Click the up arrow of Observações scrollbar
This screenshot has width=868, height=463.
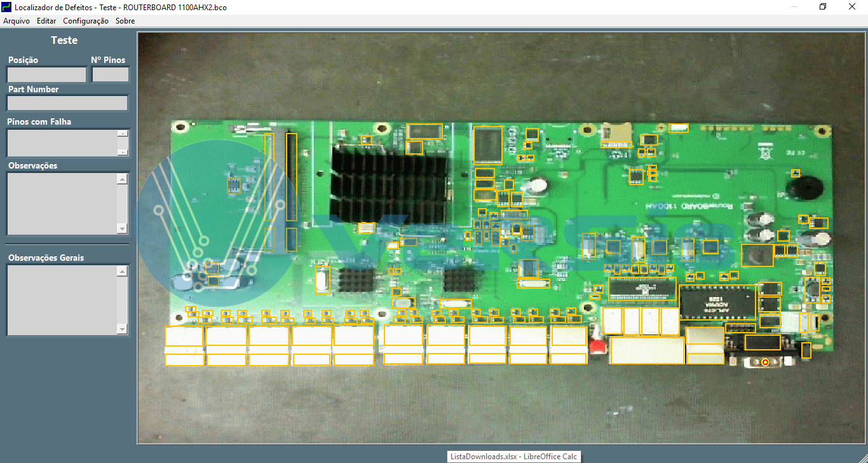(x=123, y=179)
